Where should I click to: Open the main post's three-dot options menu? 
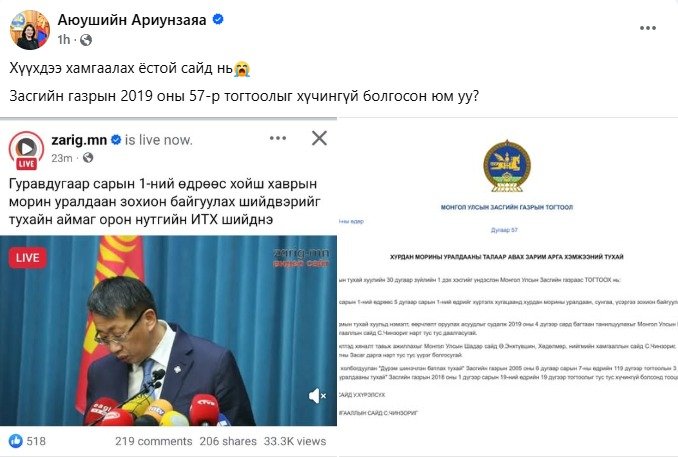click(648, 28)
